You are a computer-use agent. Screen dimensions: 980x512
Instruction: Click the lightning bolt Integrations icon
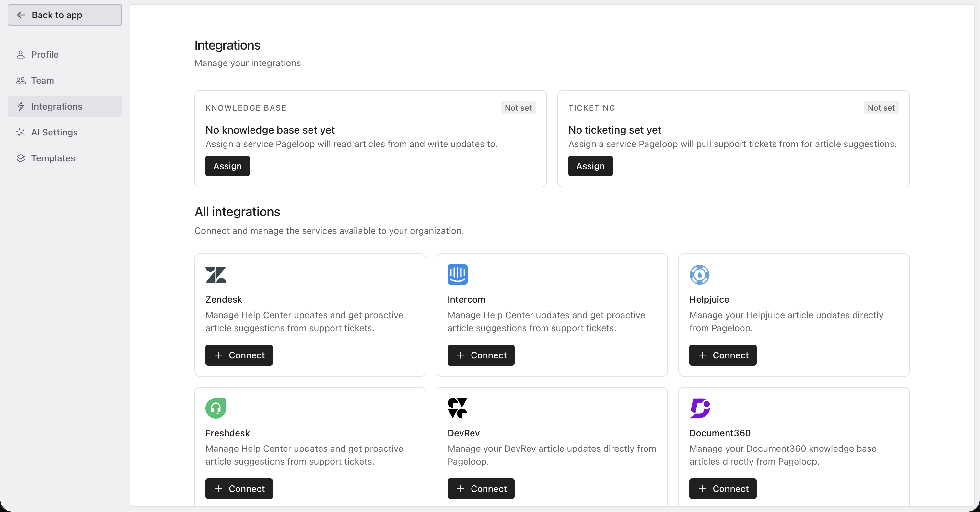[x=20, y=106]
